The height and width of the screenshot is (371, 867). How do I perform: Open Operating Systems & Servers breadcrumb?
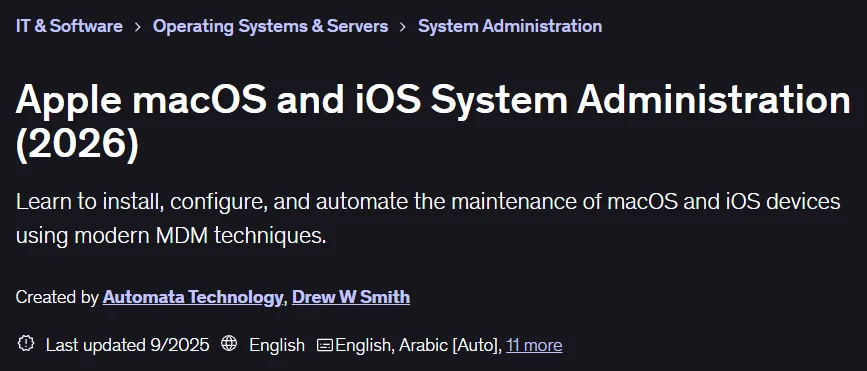(x=270, y=26)
